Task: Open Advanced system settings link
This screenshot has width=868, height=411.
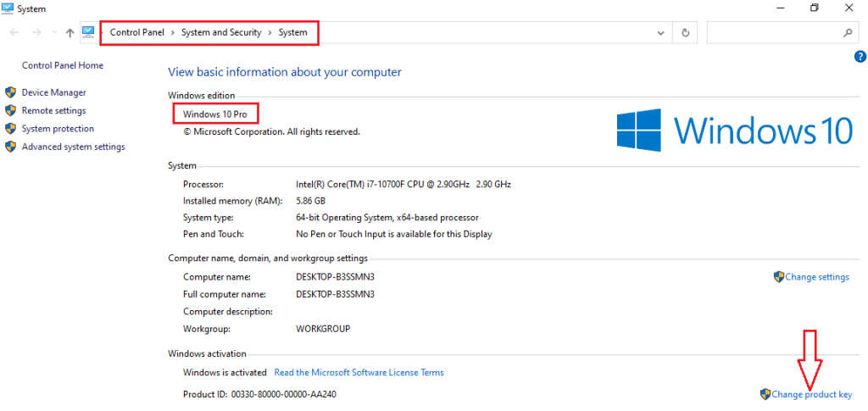Action: pos(73,147)
